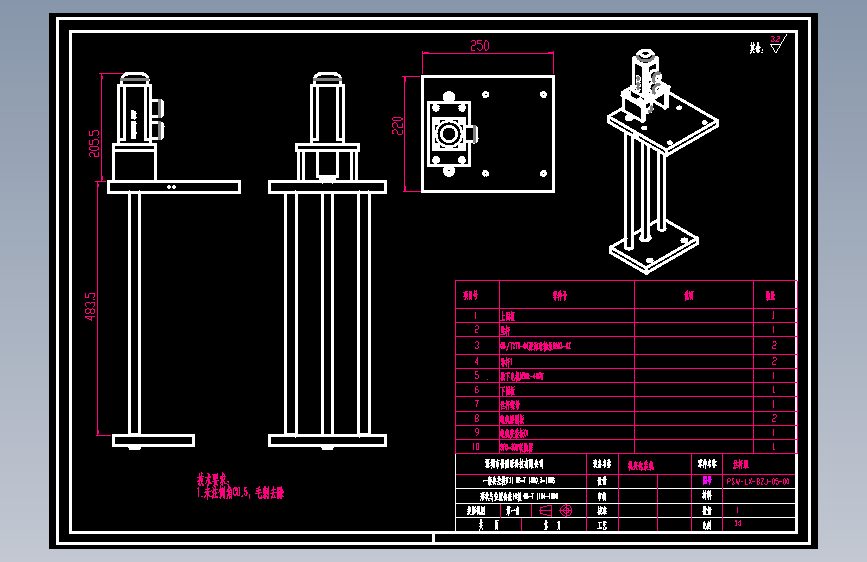Click the 220 height dimension text
Viewport: 867px width, 562px height.
click(x=398, y=126)
